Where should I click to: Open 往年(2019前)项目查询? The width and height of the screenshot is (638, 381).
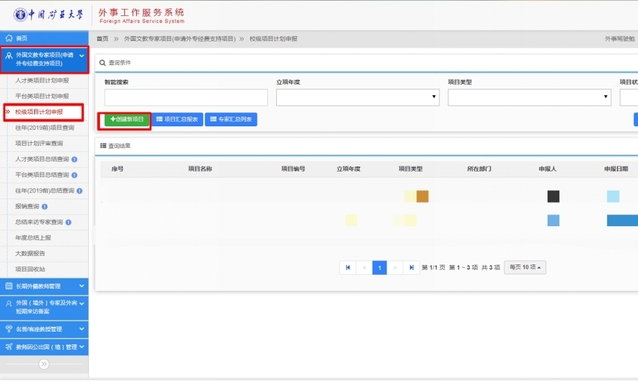[45, 128]
